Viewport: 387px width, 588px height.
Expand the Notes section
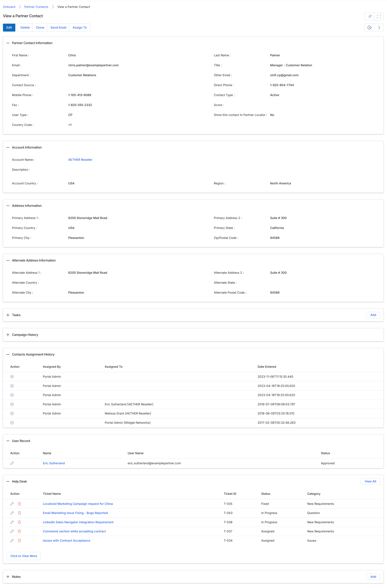point(8,577)
